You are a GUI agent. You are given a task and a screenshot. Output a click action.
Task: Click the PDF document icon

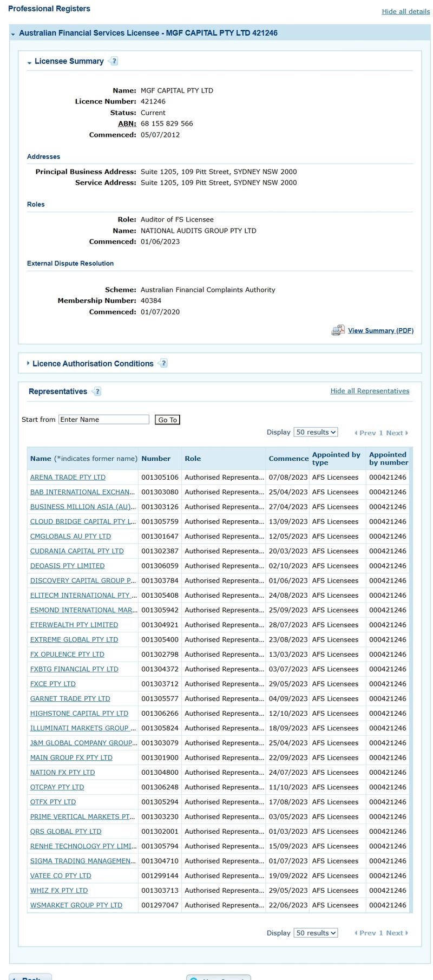[x=338, y=330]
